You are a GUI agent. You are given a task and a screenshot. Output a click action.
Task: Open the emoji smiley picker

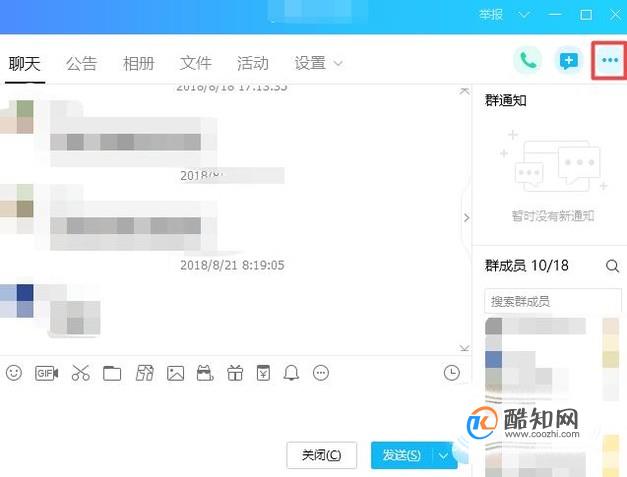[x=14, y=373]
